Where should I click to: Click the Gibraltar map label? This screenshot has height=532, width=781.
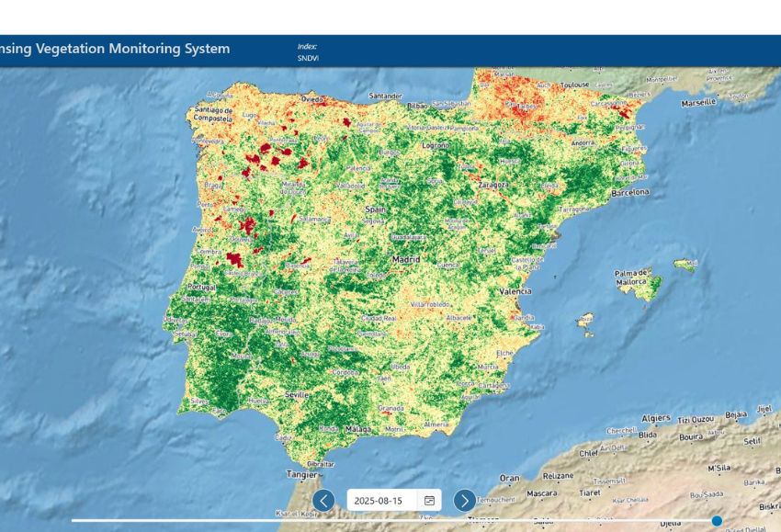point(321,464)
